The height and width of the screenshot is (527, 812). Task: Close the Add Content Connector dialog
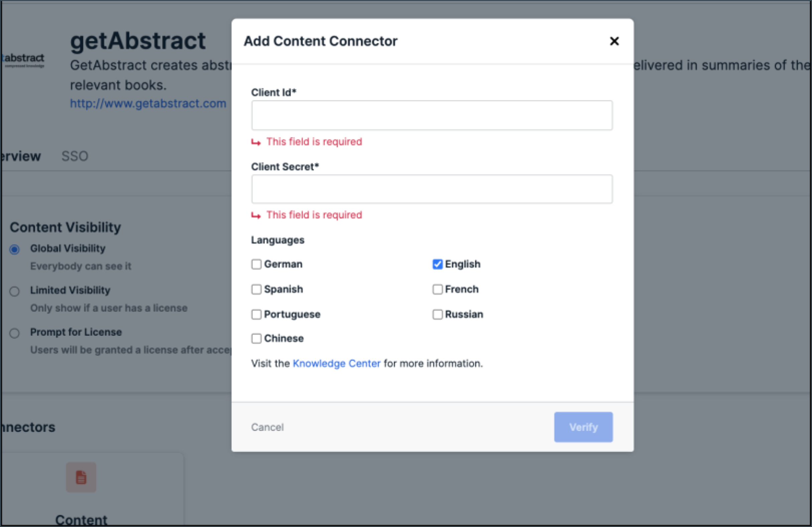click(x=614, y=41)
